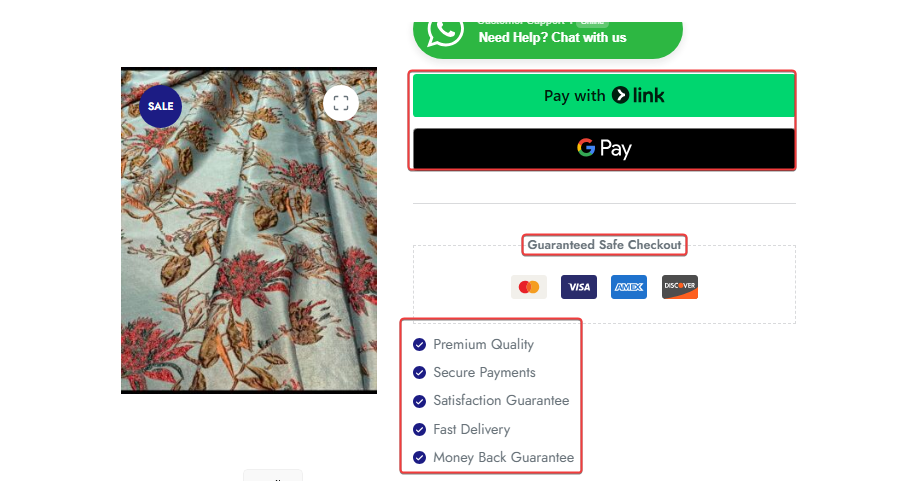Click the floral fabric product image
Screen dimensions: 899x481
[249, 230]
